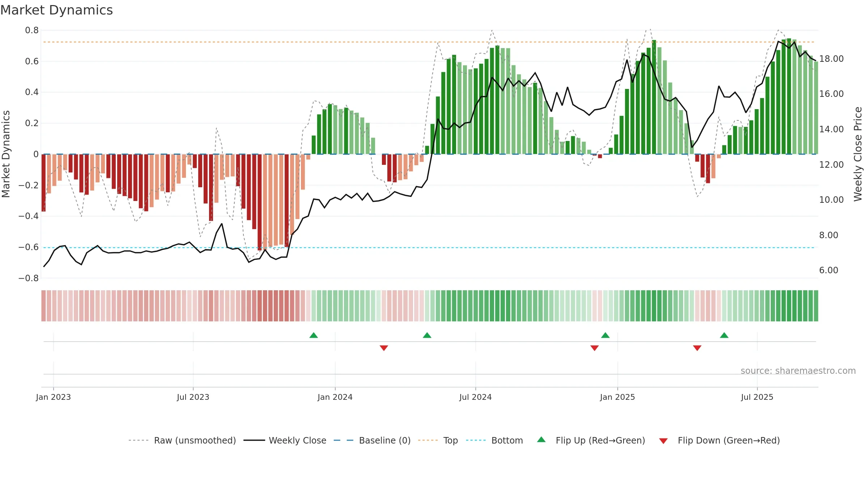Click the Jan 2025 axis label
This screenshot has height=488, width=868.
pos(617,397)
